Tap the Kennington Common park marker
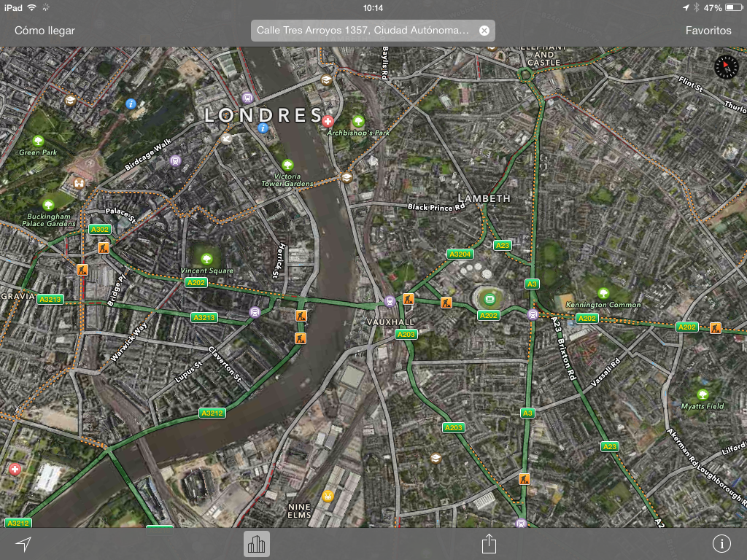The width and height of the screenshot is (747, 560). (603, 292)
